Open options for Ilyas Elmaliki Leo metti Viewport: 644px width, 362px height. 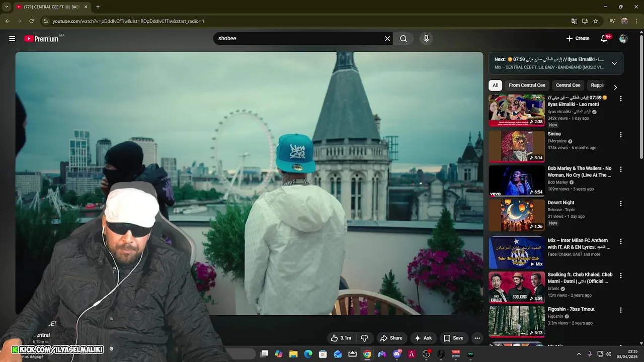[x=620, y=99]
